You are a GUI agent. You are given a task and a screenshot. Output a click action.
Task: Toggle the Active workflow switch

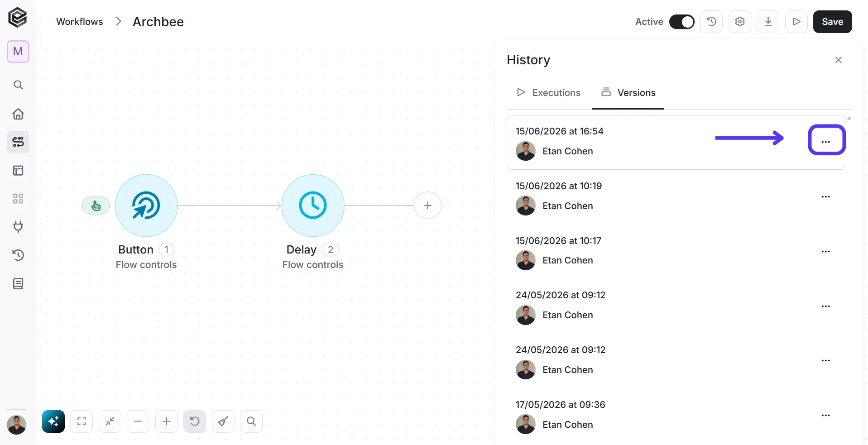point(681,22)
